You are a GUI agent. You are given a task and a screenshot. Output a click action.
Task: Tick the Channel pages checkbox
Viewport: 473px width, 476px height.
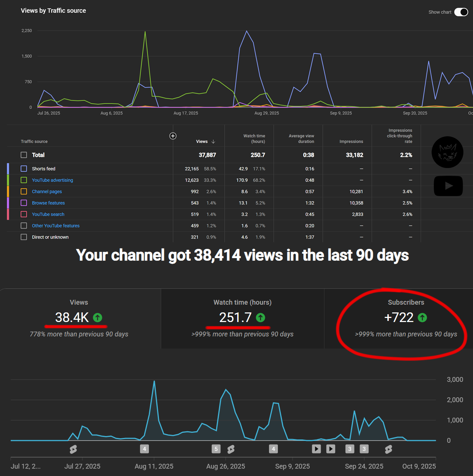[x=24, y=192]
